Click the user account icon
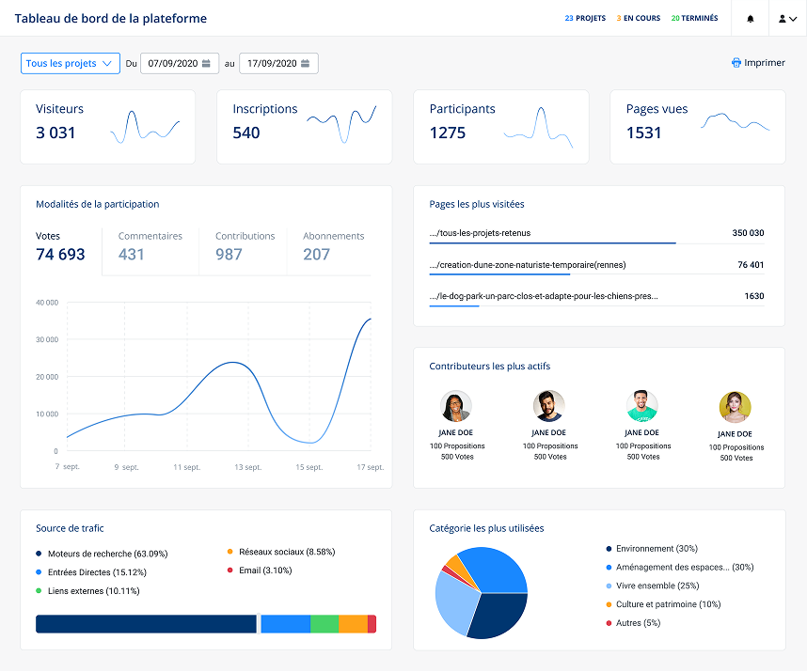This screenshot has width=807, height=672. pyautogui.click(x=783, y=18)
